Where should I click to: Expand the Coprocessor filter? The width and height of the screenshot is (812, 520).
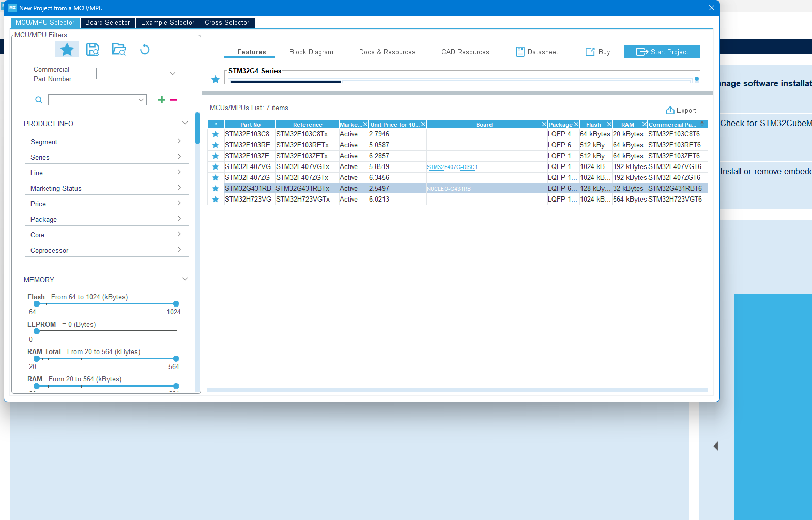click(x=179, y=250)
